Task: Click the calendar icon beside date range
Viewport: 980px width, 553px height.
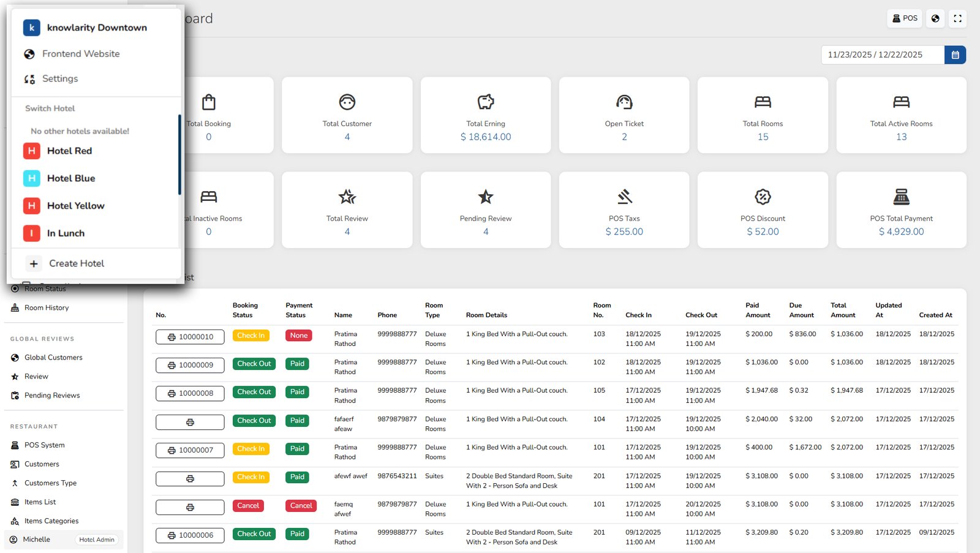Action: 955,55
